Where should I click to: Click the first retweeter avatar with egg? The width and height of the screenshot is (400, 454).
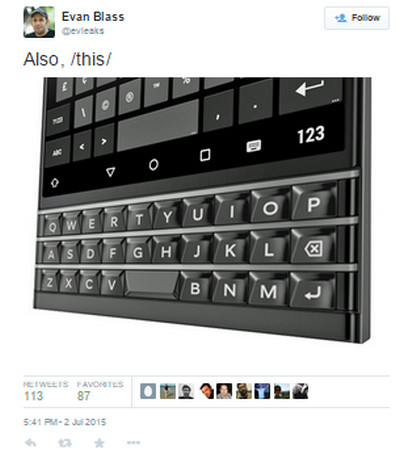tap(148, 391)
